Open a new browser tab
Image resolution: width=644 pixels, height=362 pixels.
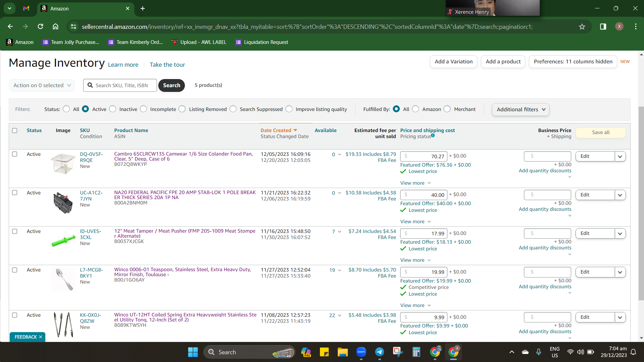(x=143, y=8)
